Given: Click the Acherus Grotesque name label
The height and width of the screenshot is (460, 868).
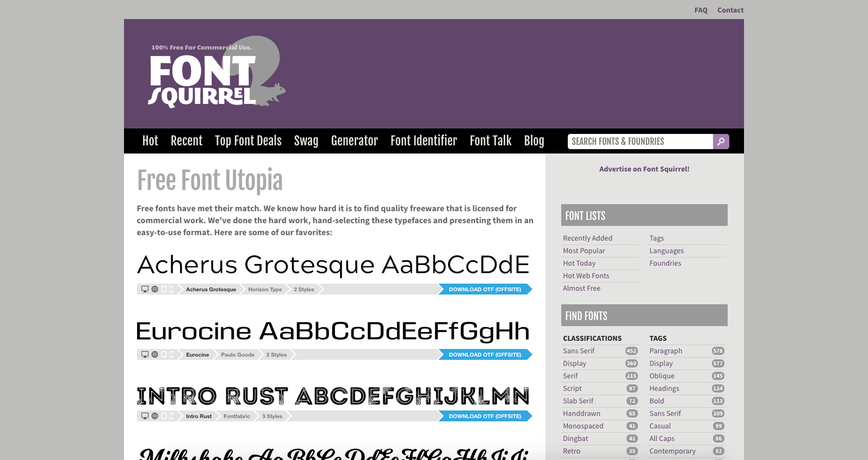Looking at the screenshot, I should 211,289.
